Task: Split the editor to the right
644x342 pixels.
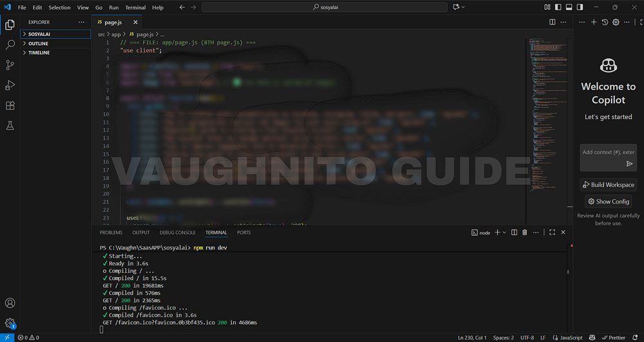Action: click(553, 22)
